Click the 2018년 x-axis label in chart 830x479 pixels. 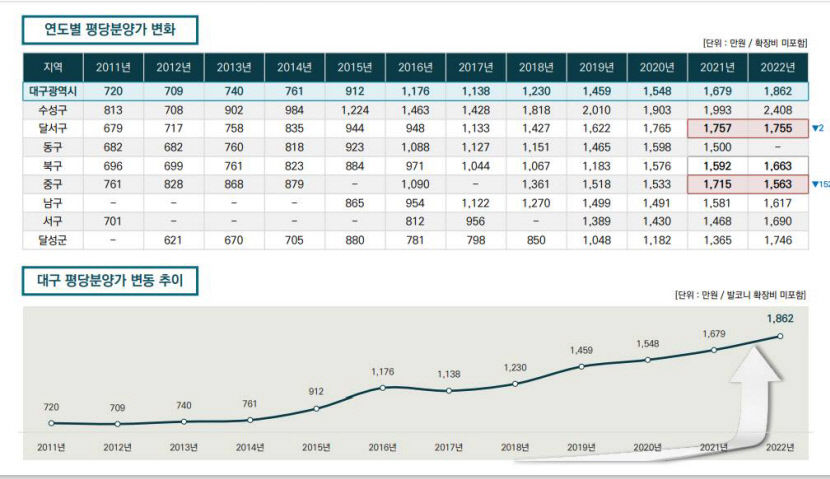tap(515, 448)
